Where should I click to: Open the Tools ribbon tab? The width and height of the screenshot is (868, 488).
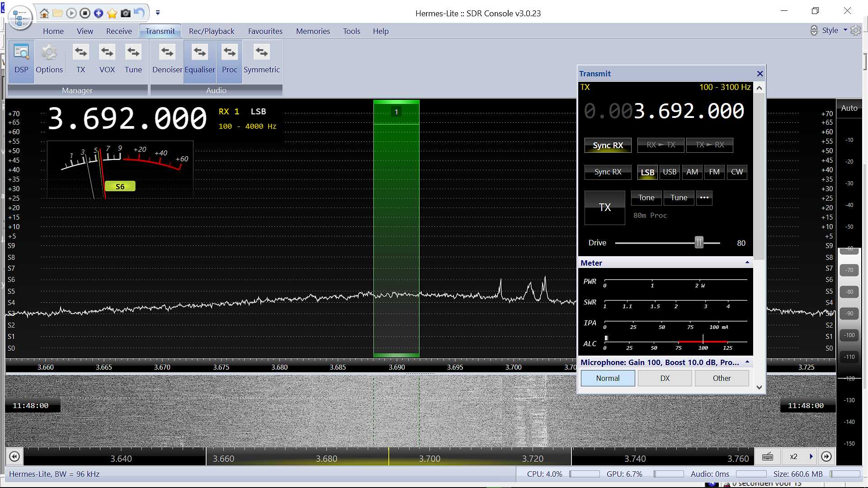pyautogui.click(x=352, y=31)
